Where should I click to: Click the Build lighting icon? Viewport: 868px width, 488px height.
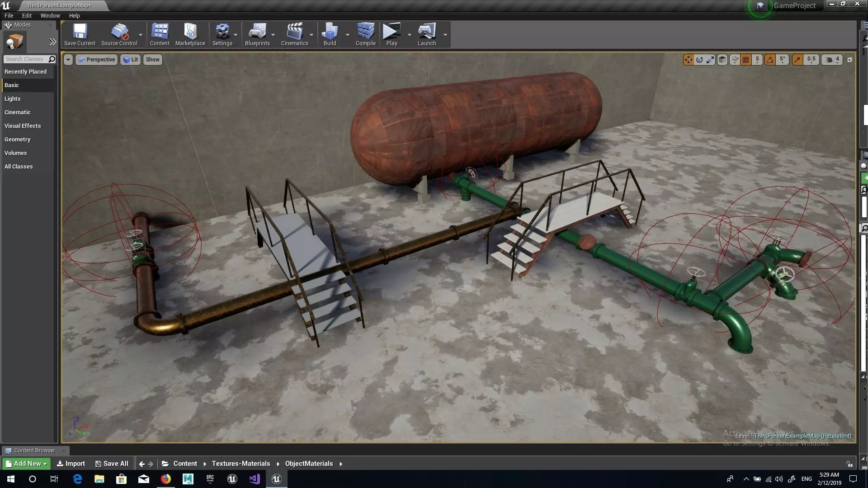[330, 35]
